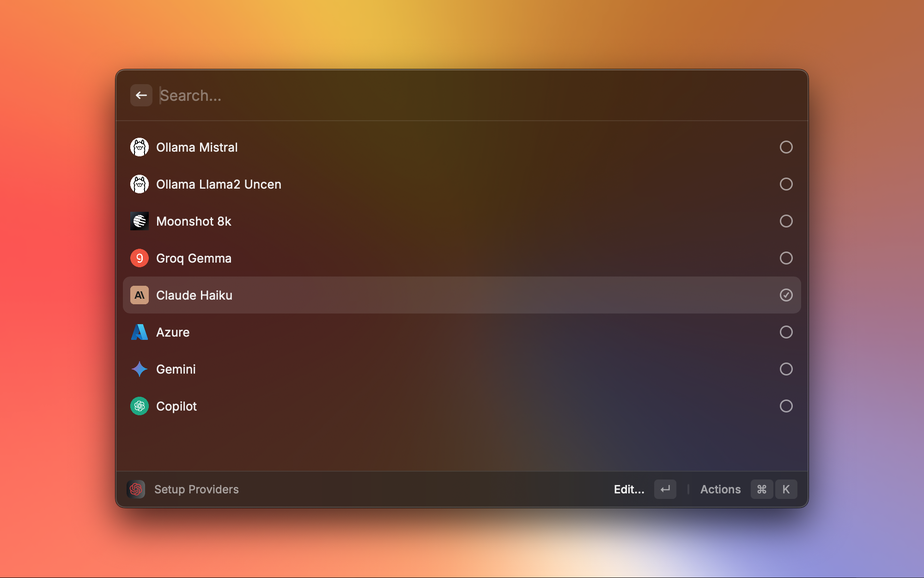Click the Claude Haiku icon
The image size is (924, 578).
coord(139,295)
